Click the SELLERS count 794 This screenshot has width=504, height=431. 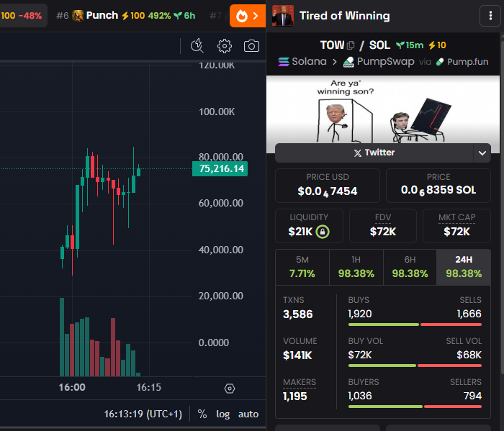point(472,396)
